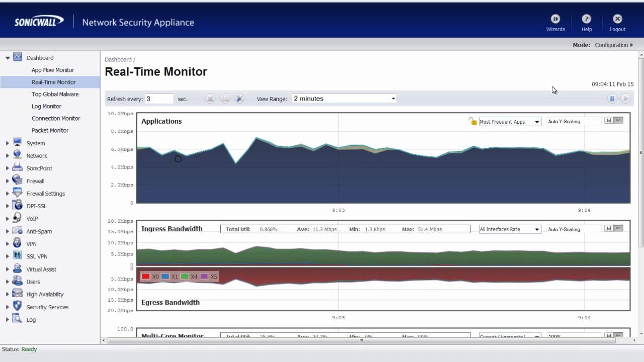The width and height of the screenshot is (644, 362).
Task: Click the print icon in toolbar
Action: click(x=225, y=99)
